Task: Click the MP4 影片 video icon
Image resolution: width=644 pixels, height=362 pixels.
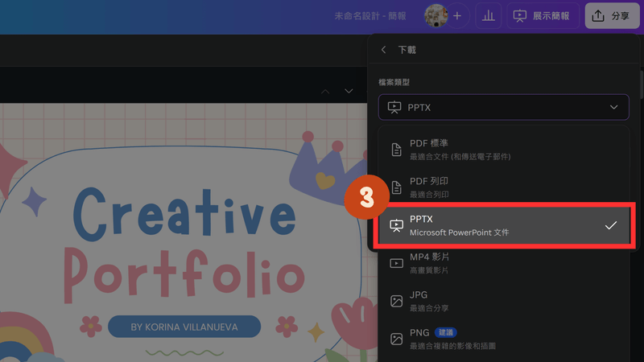Action: [x=396, y=263]
